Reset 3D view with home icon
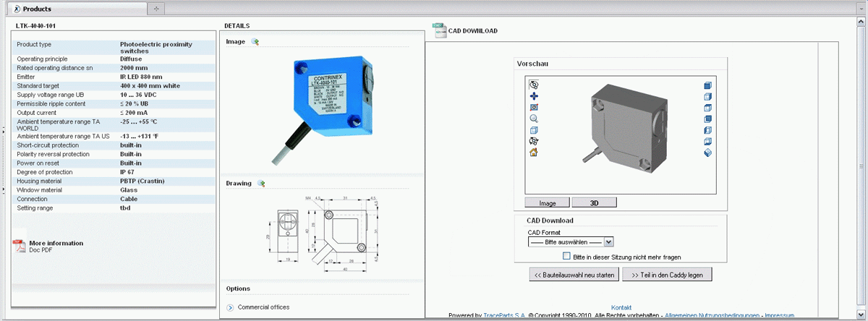868x321 pixels. point(534,153)
